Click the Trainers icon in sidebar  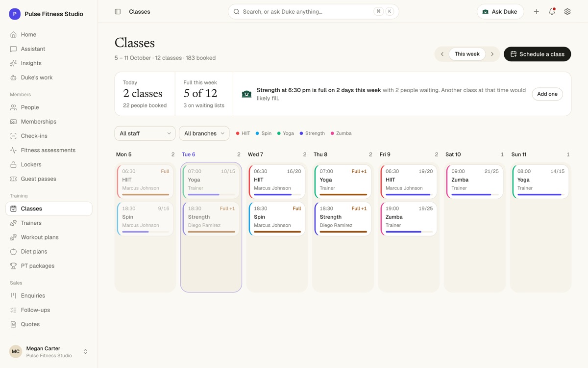click(13, 223)
